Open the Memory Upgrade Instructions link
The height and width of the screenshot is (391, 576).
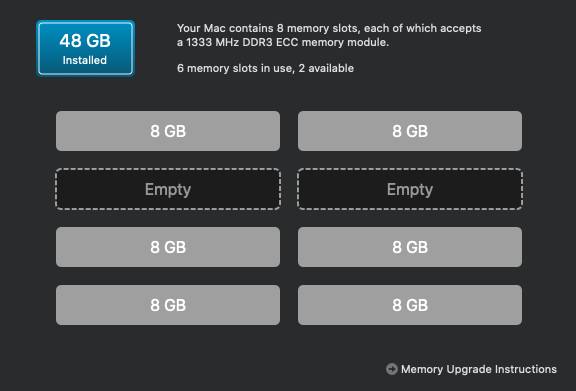tap(479, 369)
